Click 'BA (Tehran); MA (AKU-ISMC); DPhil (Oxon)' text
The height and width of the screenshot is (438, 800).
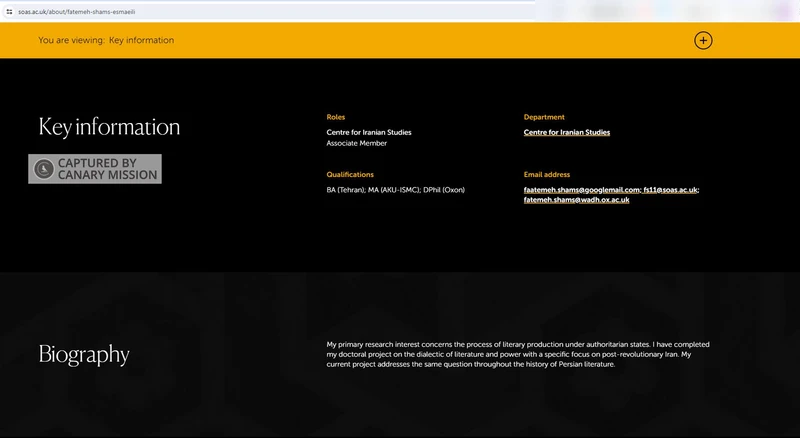point(395,190)
